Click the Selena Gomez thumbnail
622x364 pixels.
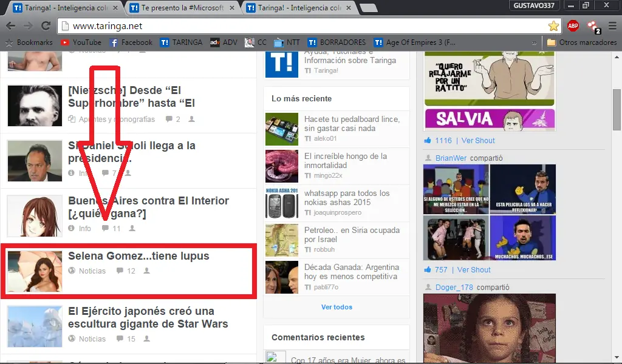[35, 271]
